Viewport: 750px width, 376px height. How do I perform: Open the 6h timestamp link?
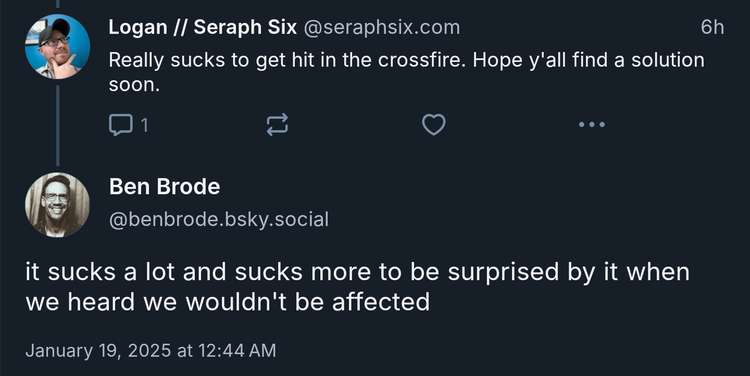coord(712,27)
